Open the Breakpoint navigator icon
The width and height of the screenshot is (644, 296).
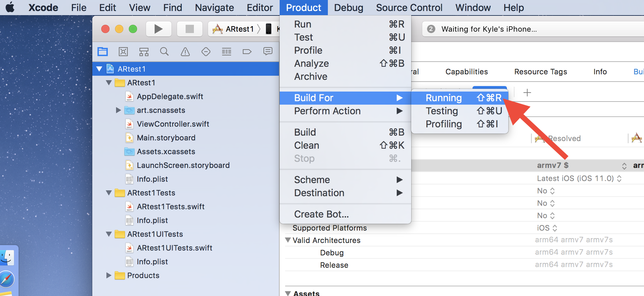(x=247, y=52)
